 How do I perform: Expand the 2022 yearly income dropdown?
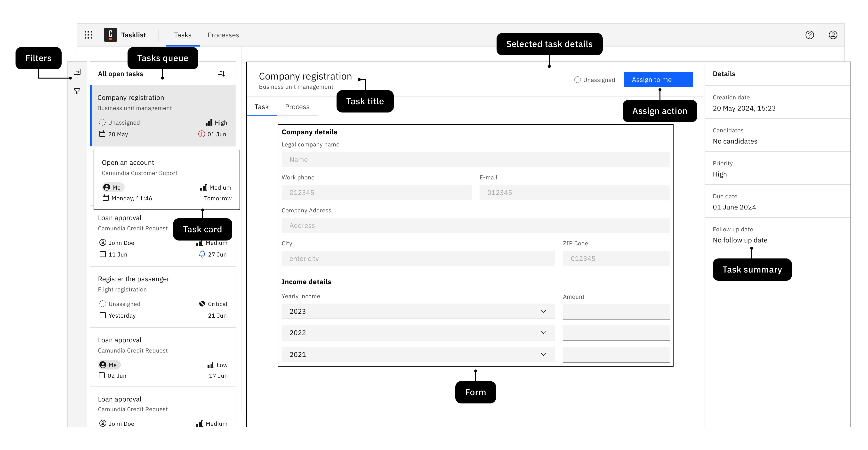coord(543,332)
